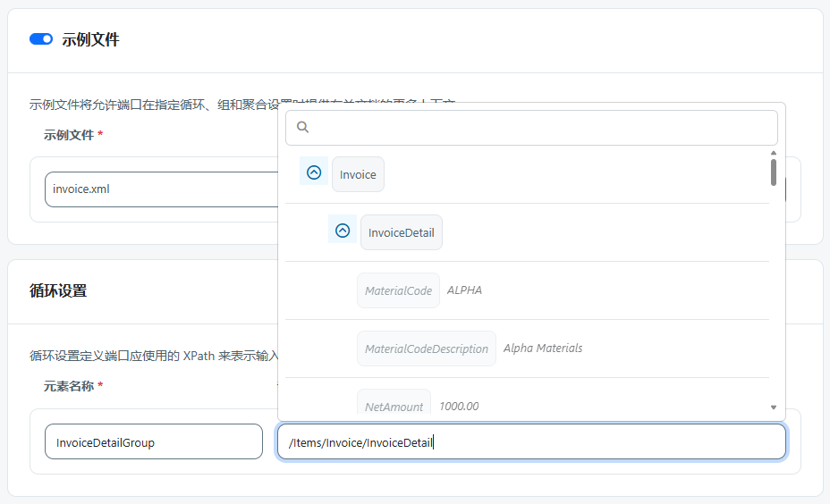Choose the NetAmount element
The width and height of the screenshot is (830, 504).
[394, 406]
